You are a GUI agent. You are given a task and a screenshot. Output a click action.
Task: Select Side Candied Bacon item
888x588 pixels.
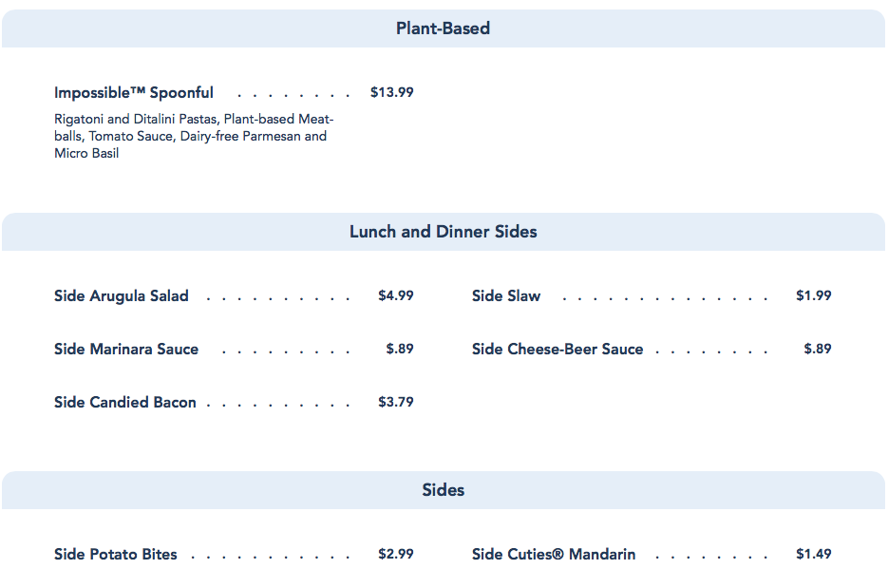coord(125,403)
